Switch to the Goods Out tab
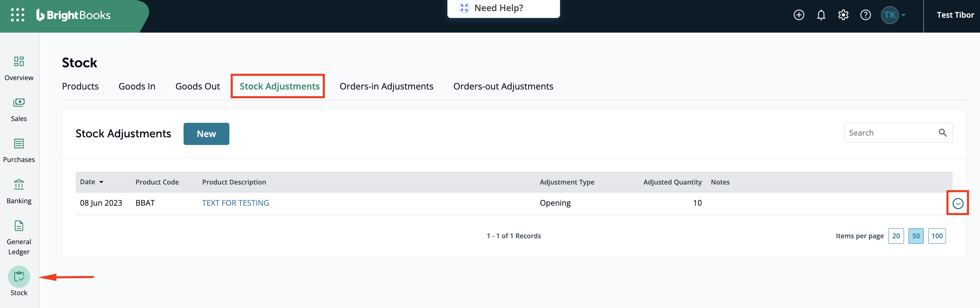The width and height of the screenshot is (980, 308). [x=197, y=86]
